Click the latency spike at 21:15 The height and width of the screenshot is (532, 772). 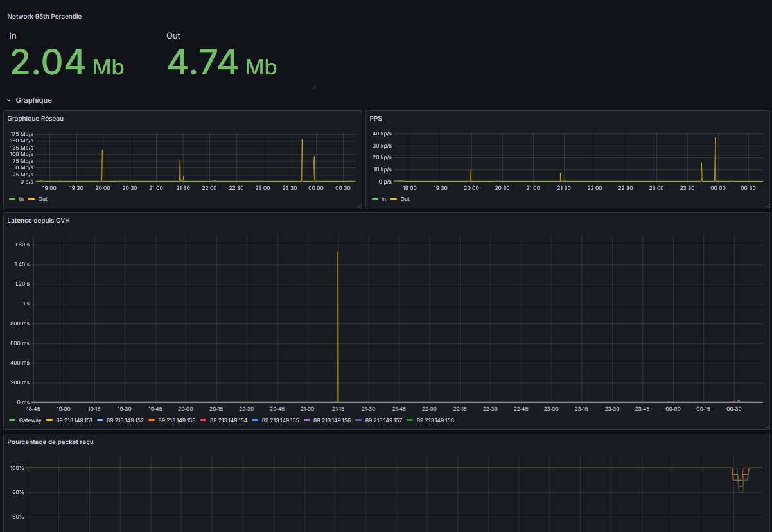[x=338, y=326]
